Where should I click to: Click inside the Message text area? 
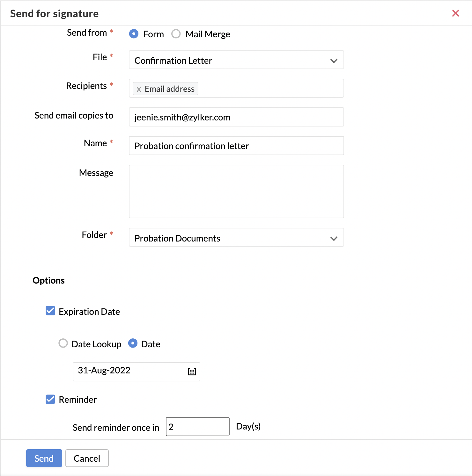(236, 191)
